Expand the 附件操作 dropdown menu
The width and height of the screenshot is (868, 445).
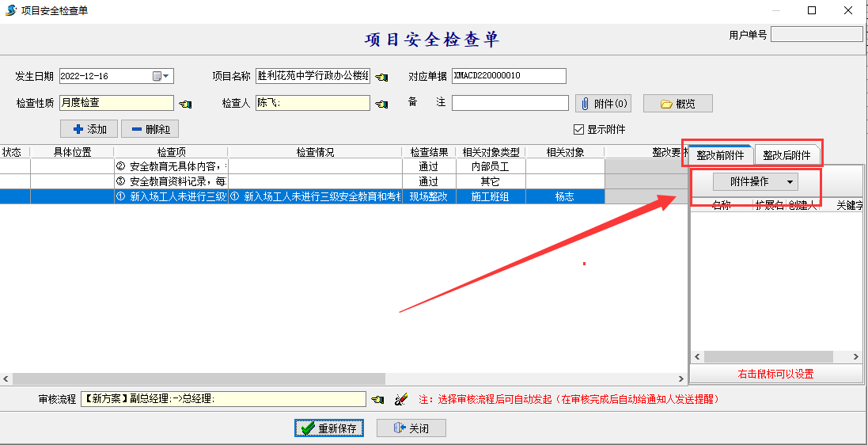755,182
